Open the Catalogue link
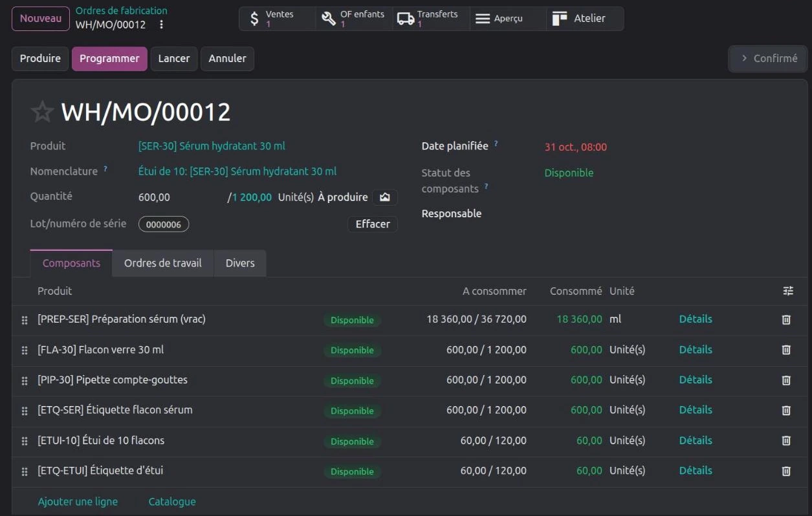 (172, 502)
